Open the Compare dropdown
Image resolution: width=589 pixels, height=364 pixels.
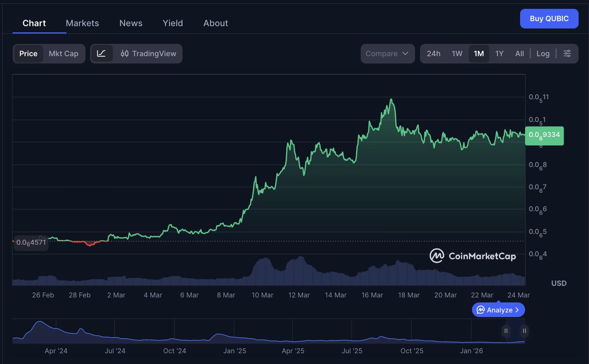387,53
